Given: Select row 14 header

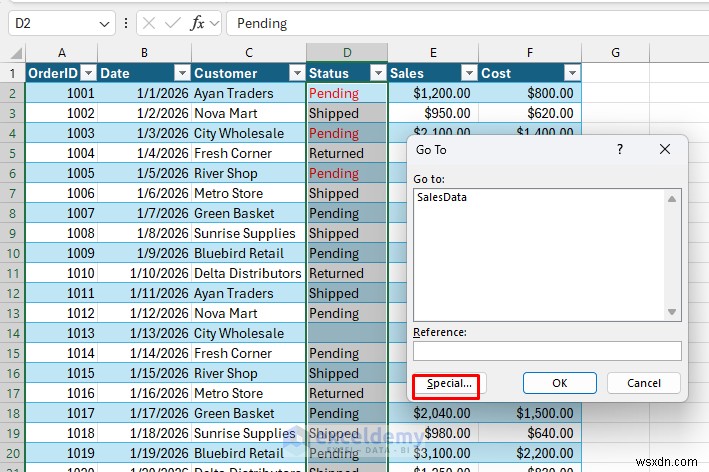Looking at the screenshot, I should point(13,333).
